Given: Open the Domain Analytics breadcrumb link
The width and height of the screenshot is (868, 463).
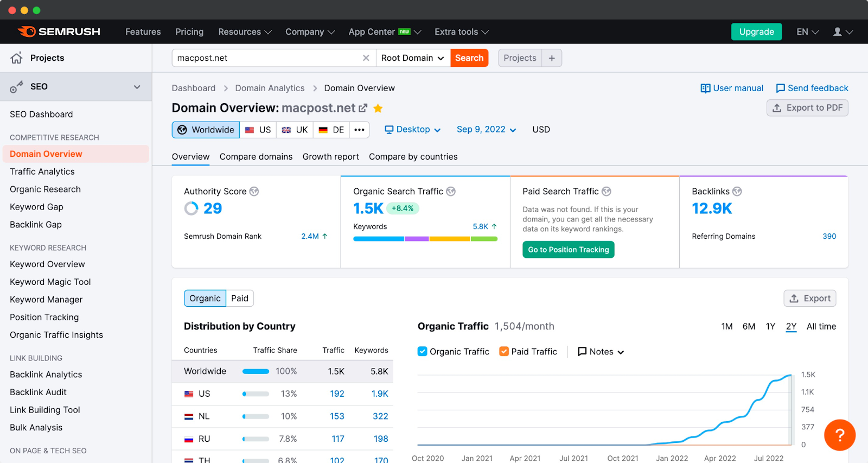Looking at the screenshot, I should (x=270, y=88).
